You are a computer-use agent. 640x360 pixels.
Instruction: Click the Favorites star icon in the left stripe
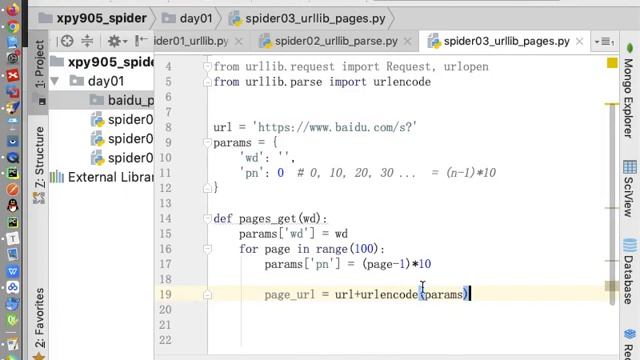[39, 356]
